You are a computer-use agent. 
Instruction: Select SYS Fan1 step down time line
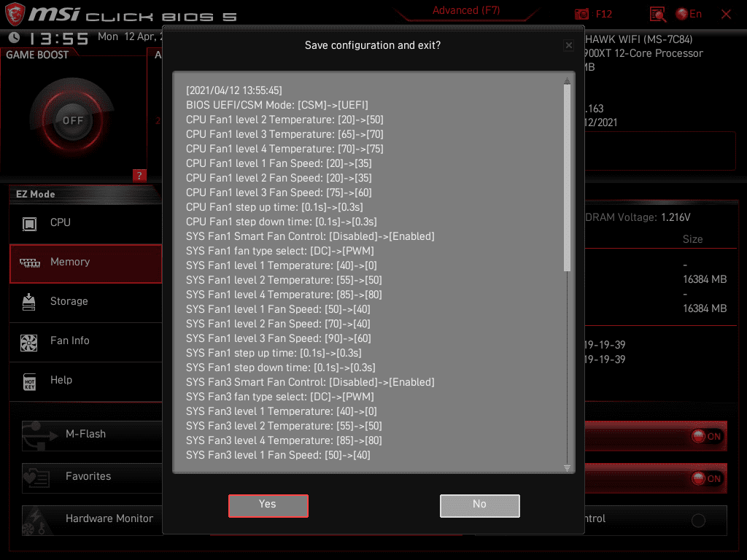pyautogui.click(x=281, y=367)
